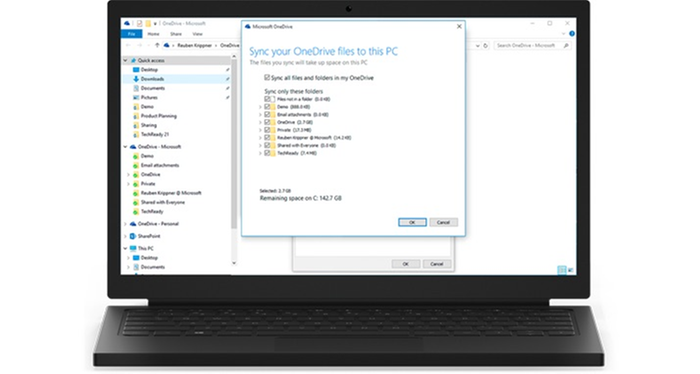The height and width of the screenshot is (374, 700).
Task: Select the OneDrive - Personal cloud icon
Action: tap(133, 224)
